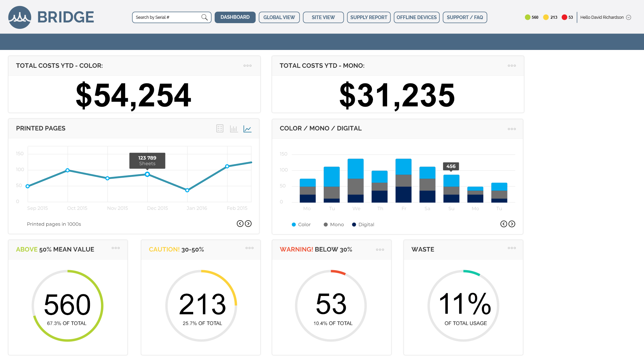Click the Printed pages in 1000s caption
The height and width of the screenshot is (362, 644).
54,224
